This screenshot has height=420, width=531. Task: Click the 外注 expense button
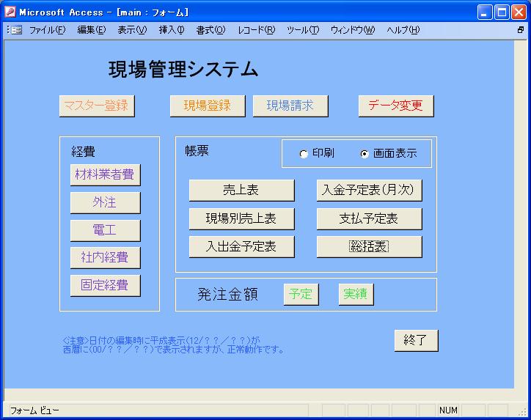(105, 203)
